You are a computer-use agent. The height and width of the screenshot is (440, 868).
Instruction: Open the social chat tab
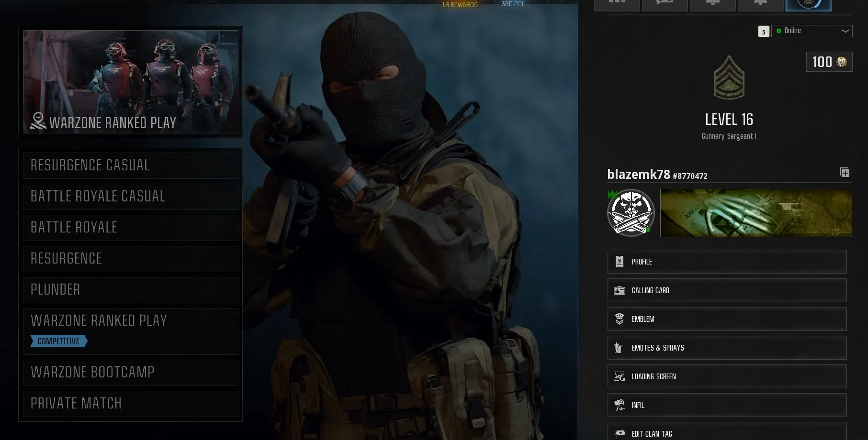tap(665, 5)
